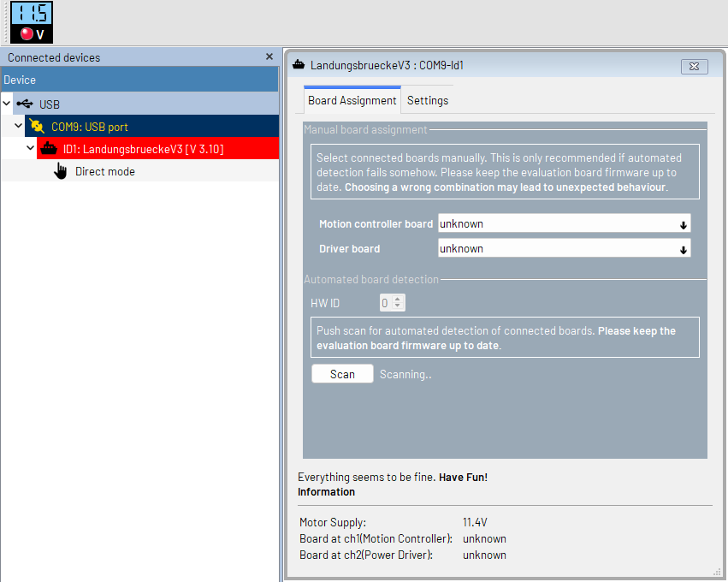Open Direct mode from the device tree

point(105,171)
